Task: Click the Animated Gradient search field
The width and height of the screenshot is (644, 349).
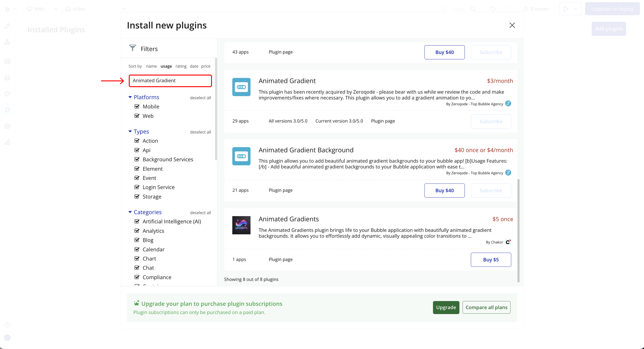Action: [x=170, y=81]
